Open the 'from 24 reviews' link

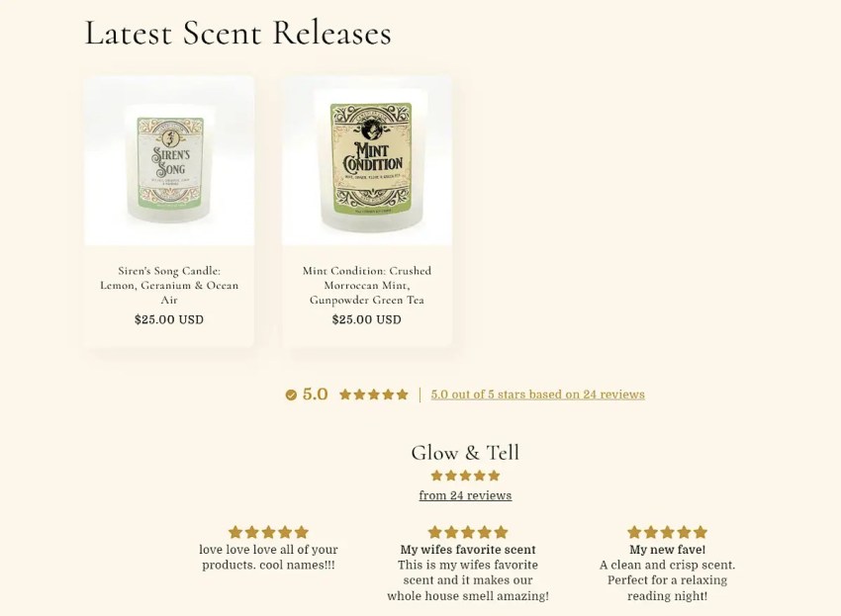click(x=465, y=495)
